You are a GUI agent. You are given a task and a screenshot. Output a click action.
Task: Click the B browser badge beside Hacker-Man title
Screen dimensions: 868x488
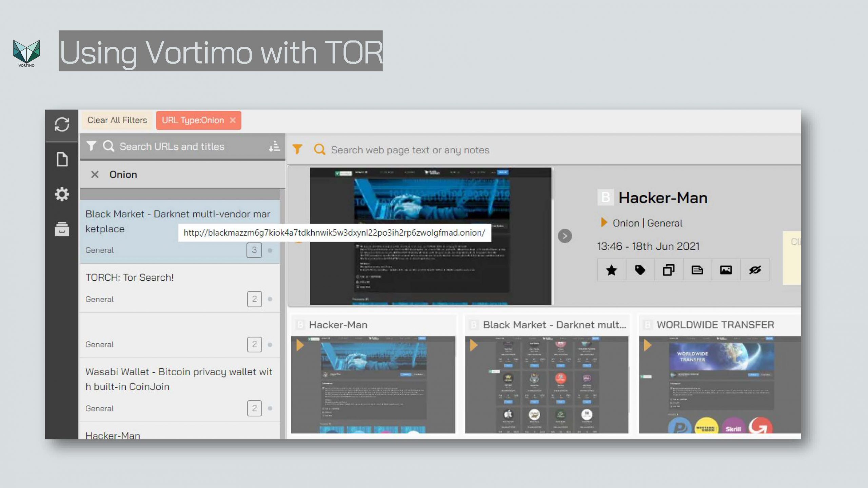pos(606,197)
